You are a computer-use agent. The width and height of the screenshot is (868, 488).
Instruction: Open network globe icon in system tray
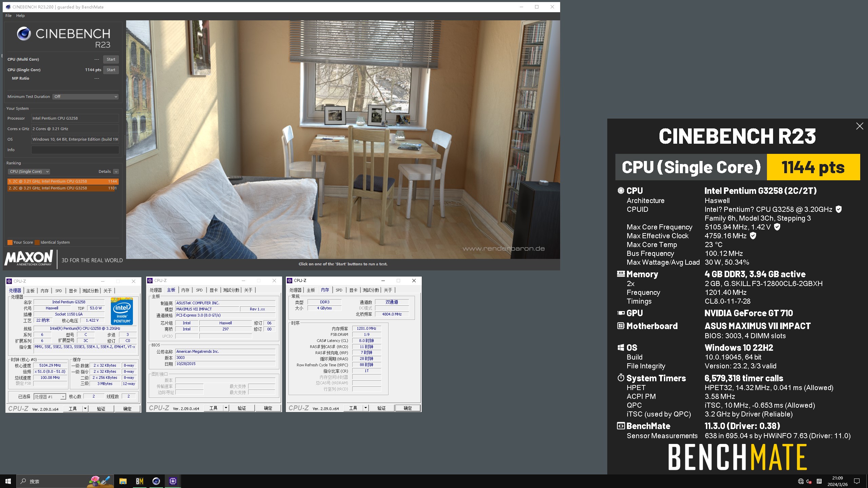[801, 481]
